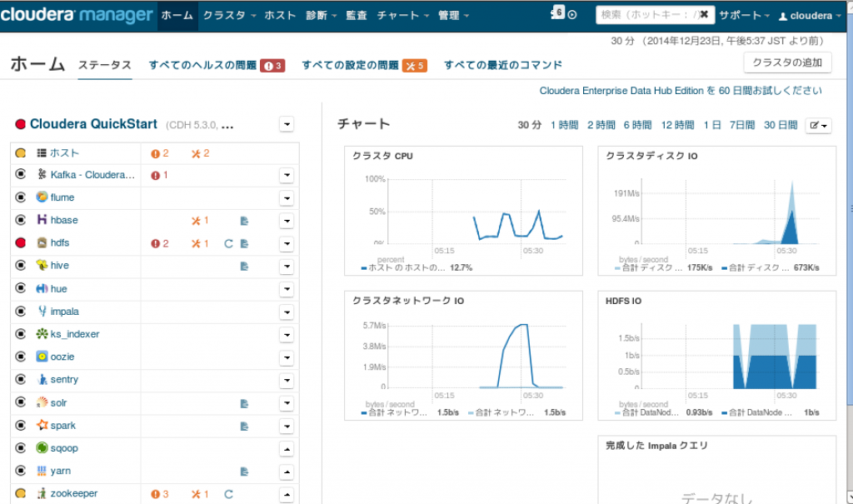Click the HDFS IO chart

717,356
